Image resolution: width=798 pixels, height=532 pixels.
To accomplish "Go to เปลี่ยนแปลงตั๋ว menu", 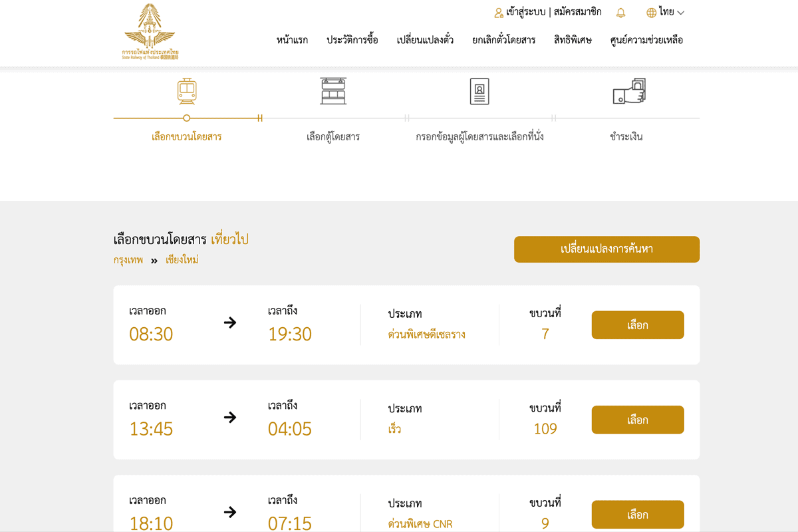I will point(425,40).
